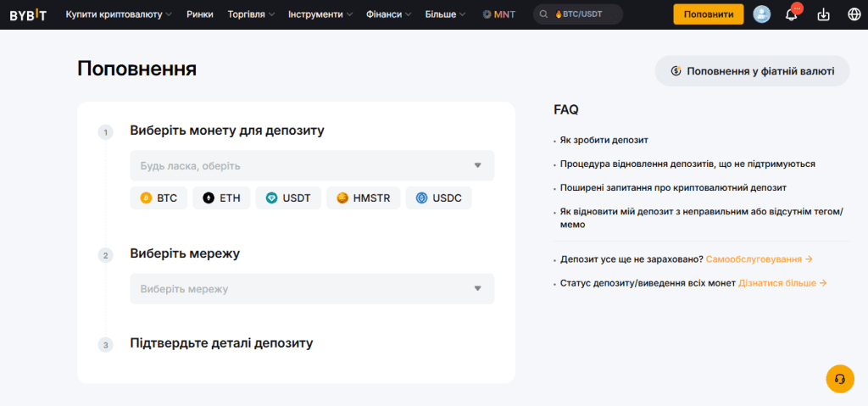Screen dimensions: 868x406
Task: Open the support headset chat button
Action: [x=840, y=379]
